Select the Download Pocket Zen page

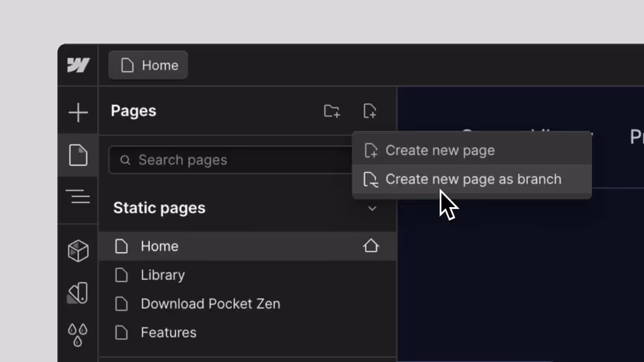(248, 303)
